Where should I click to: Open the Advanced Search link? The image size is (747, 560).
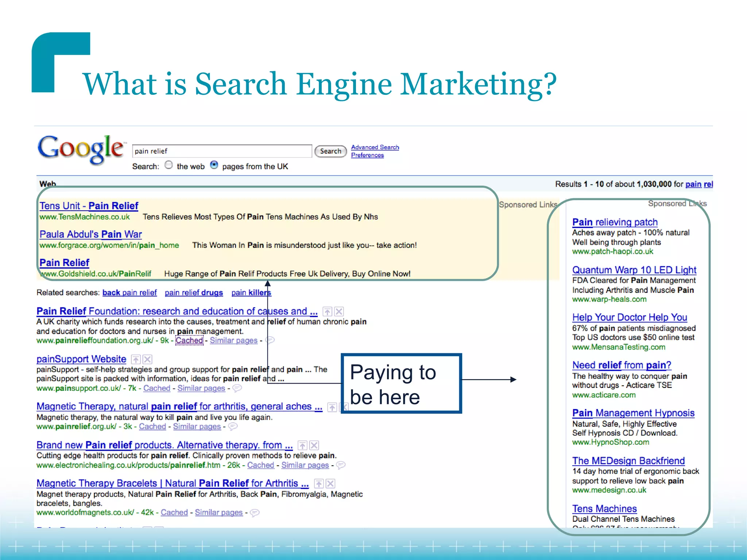point(375,147)
